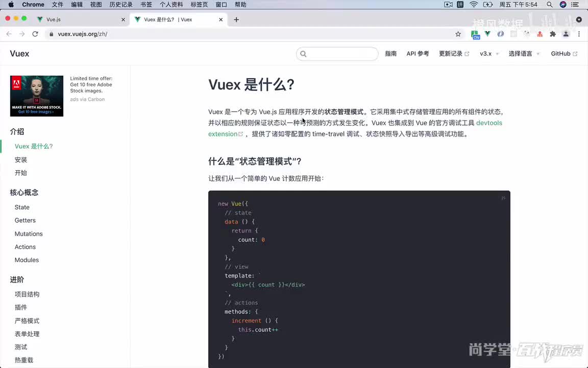Switch to the Vue.js tab
Screen dimensions: 588x368
click(x=81, y=19)
